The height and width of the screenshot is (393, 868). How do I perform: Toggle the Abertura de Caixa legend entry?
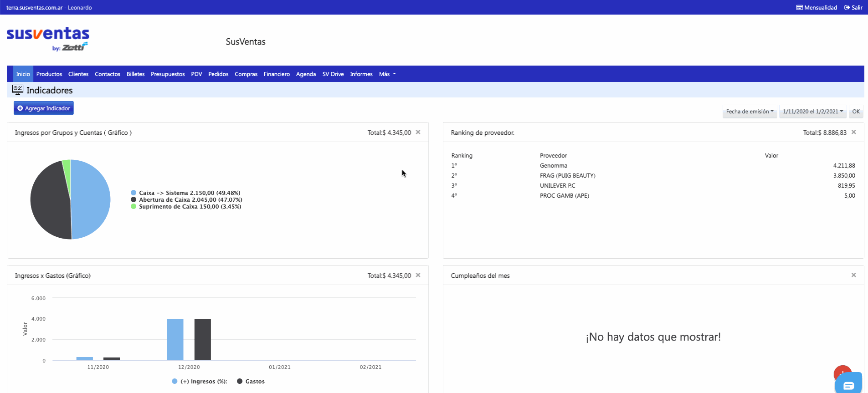(x=187, y=199)
